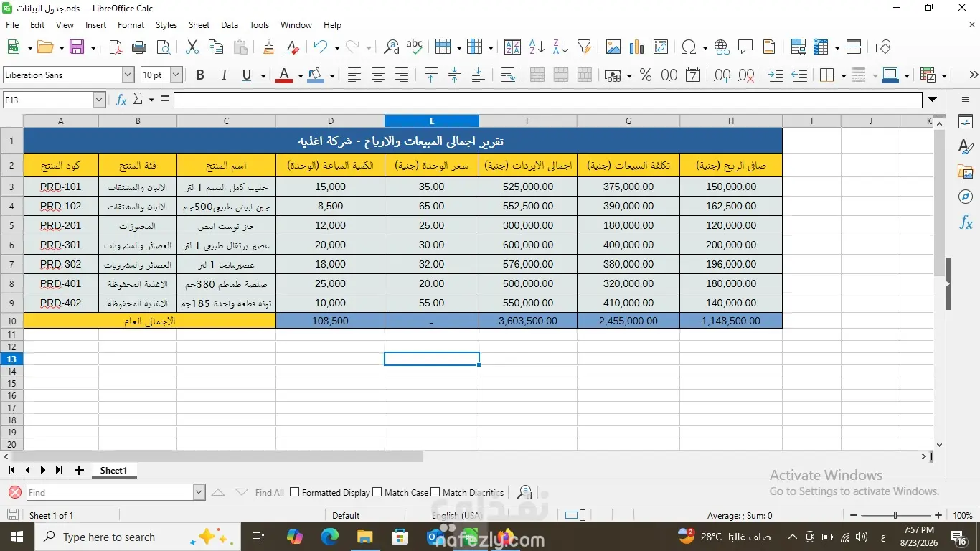
Task: Click the Wrap Text icon
Action: [x=507, y=75]
